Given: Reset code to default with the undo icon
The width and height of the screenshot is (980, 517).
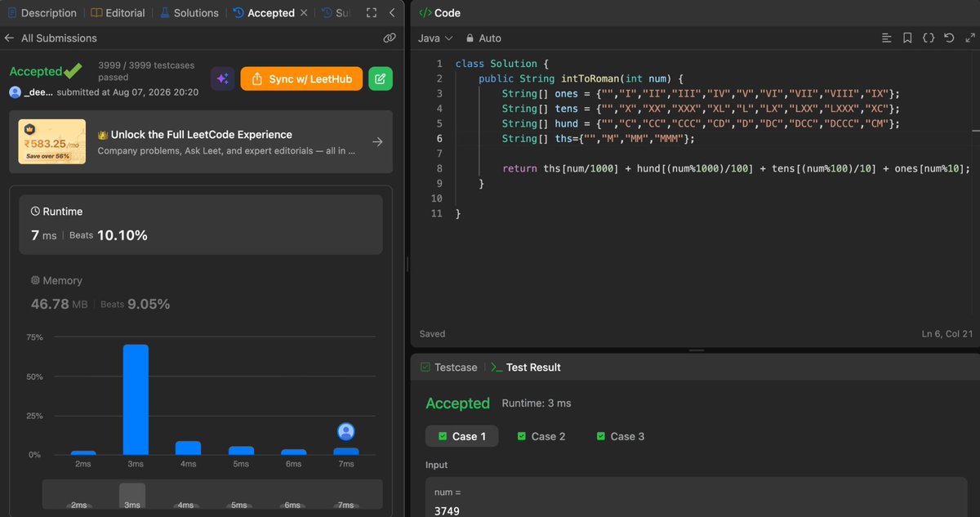Looking at the screenshot, I should (x=949, y=38).
